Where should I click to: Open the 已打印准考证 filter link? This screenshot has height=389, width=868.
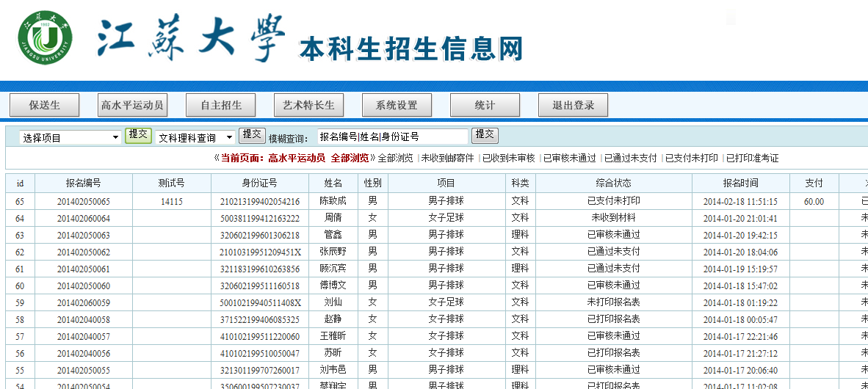click(752, 159)
